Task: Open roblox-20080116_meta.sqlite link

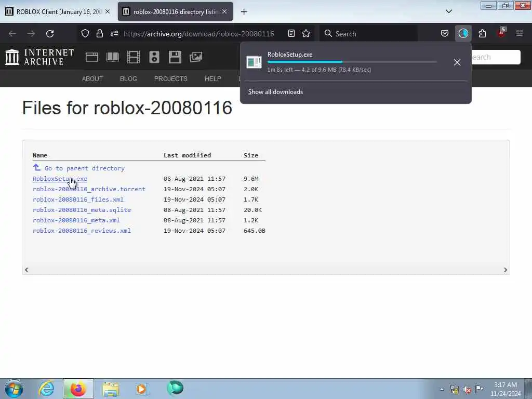Action: [x=82, y=210]
